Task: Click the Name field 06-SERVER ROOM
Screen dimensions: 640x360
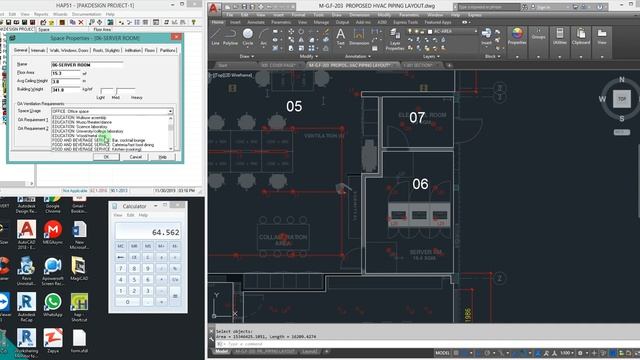Action: 87,64
